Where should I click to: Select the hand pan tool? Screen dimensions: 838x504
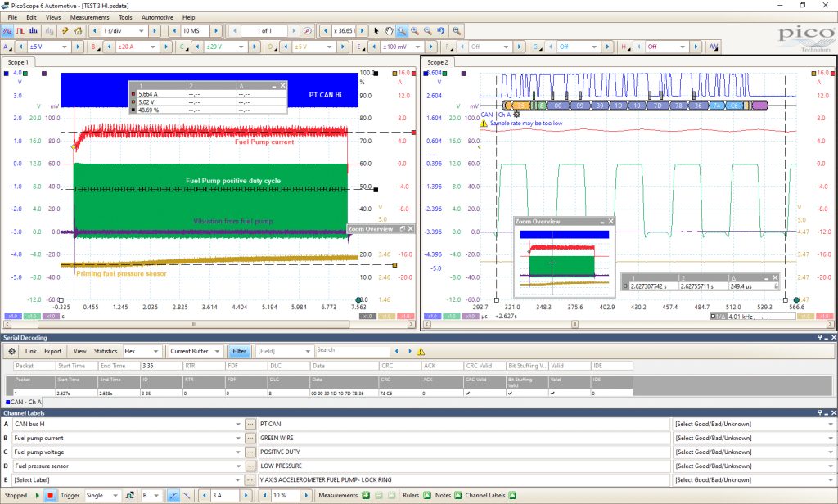[389, 31]
